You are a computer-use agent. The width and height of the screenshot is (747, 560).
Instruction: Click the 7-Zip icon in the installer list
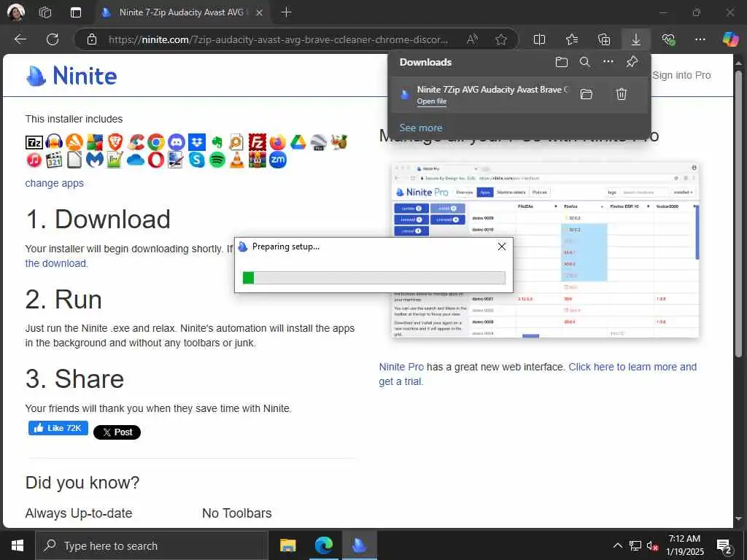(34, 142)
